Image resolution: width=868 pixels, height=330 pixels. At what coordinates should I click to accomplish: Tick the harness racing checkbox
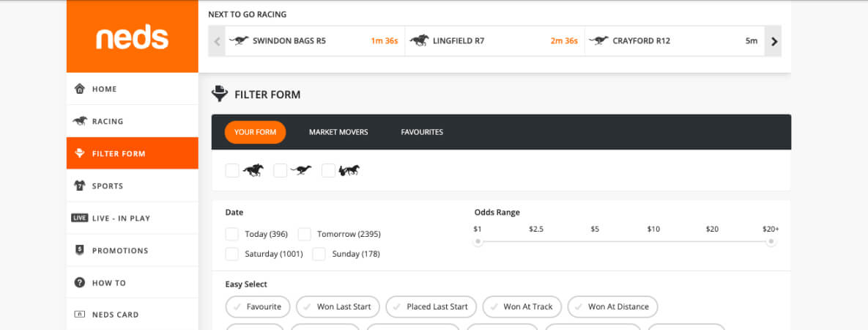[329, 170]
